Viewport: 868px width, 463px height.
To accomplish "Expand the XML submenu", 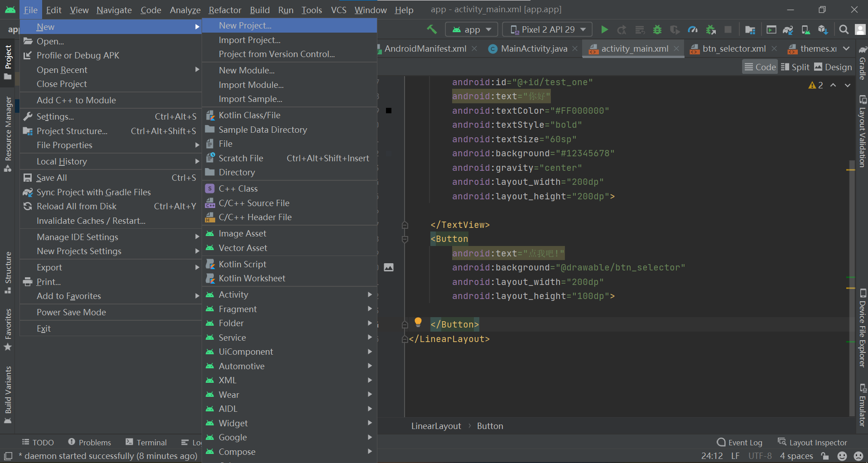I will pos(289,380).
